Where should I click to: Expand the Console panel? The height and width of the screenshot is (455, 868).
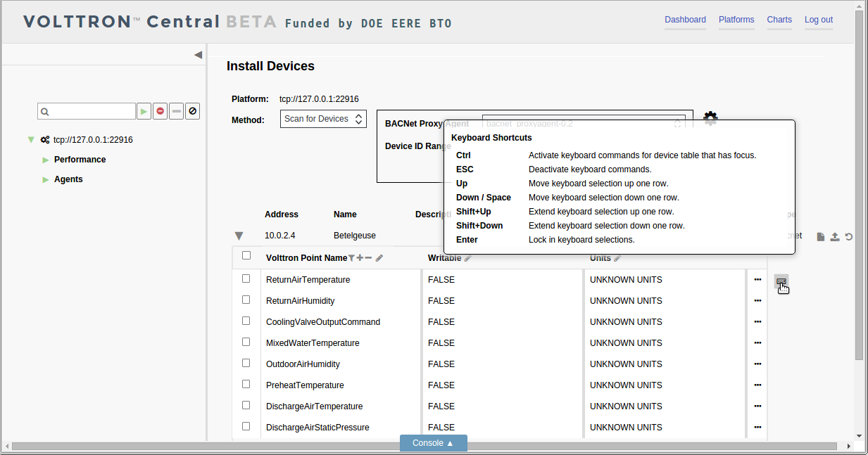[433, 443]
